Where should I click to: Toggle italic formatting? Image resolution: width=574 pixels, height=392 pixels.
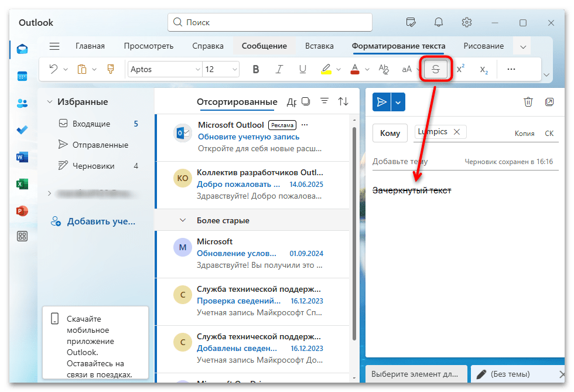[279, 69]
